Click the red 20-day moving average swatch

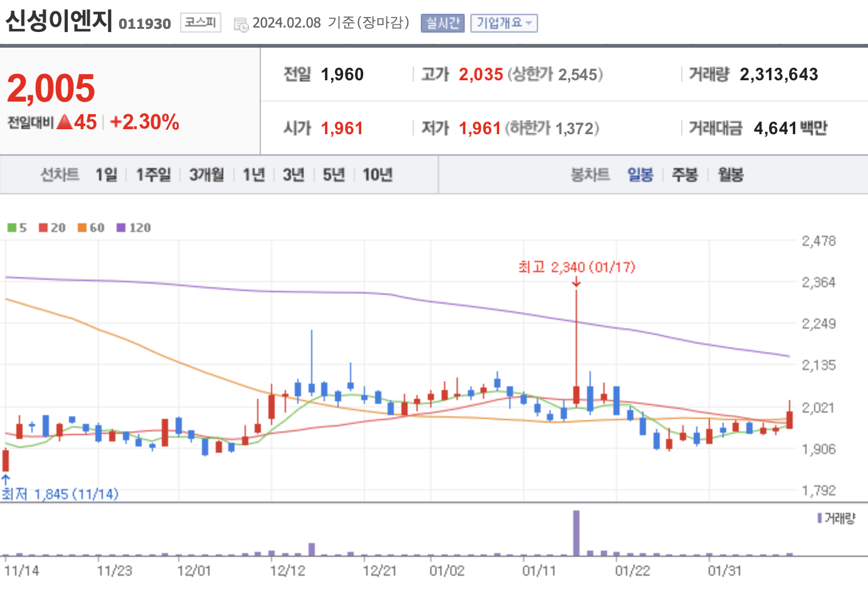click(43, 228)
